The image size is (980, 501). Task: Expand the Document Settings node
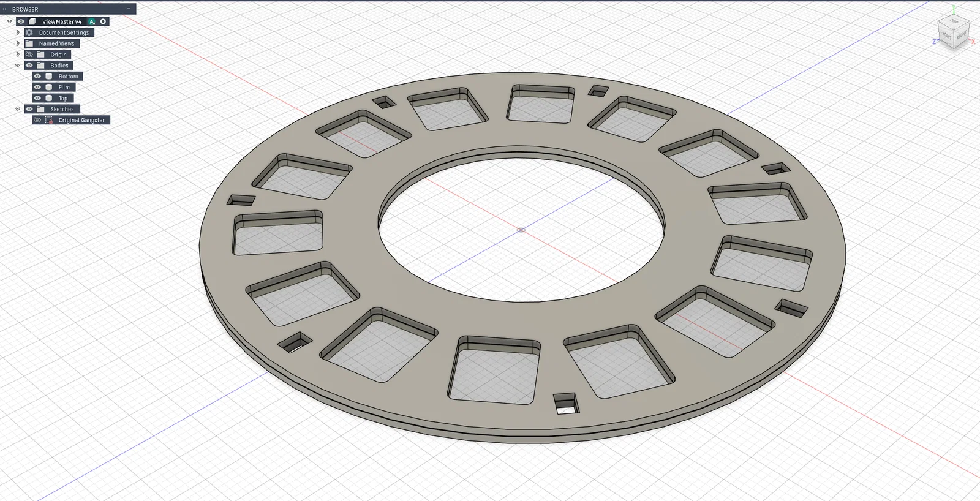click(x=18, y=32)
